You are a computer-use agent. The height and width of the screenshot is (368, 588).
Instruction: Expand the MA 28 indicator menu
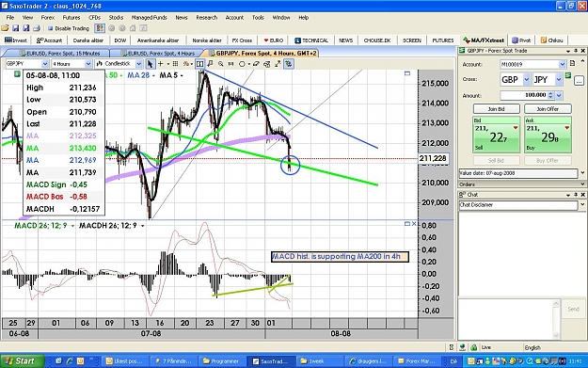[153, 76]
